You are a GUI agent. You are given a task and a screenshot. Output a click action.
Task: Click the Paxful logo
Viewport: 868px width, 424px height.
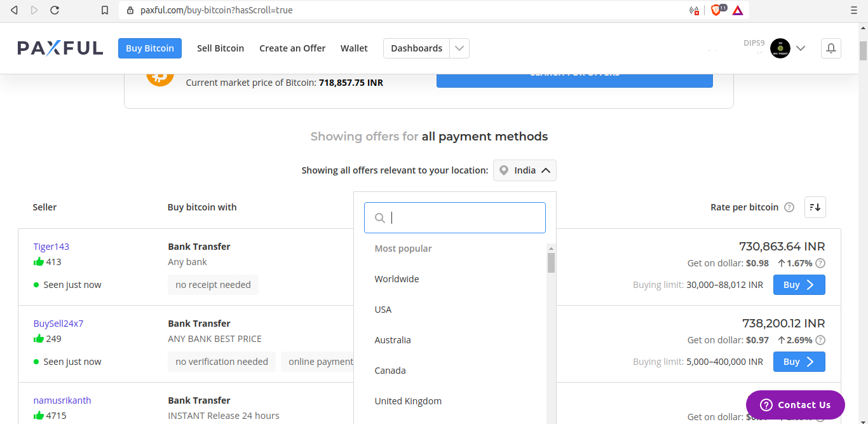[x=60, y=48]
